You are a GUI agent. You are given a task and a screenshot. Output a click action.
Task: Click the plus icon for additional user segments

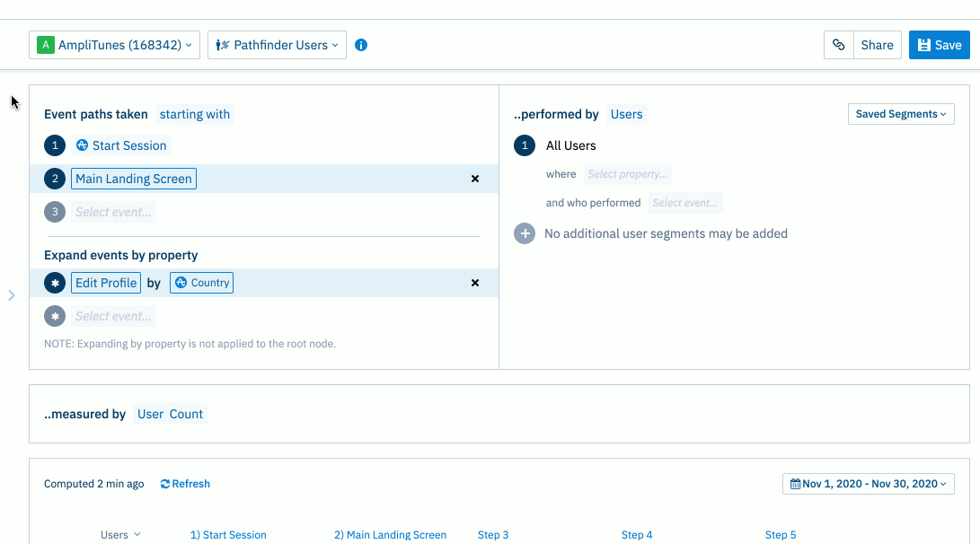(x=525, y=233)
